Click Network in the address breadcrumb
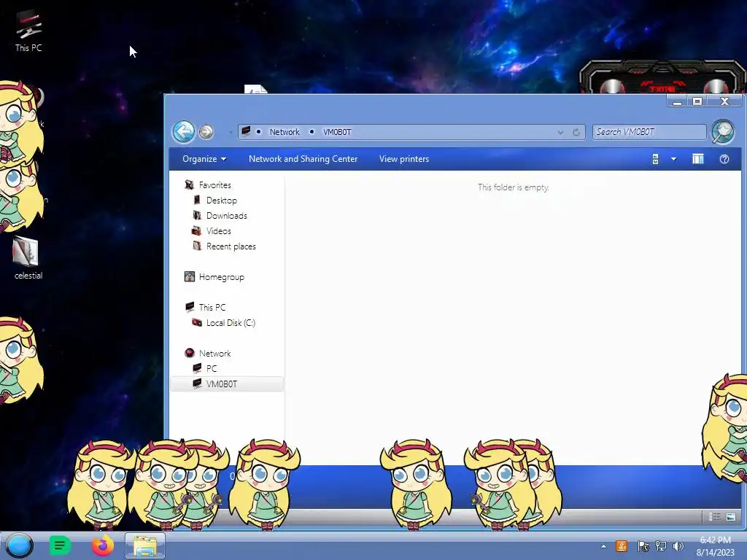The height and width of the screenshot is (560, 747). tap(285, 132)
